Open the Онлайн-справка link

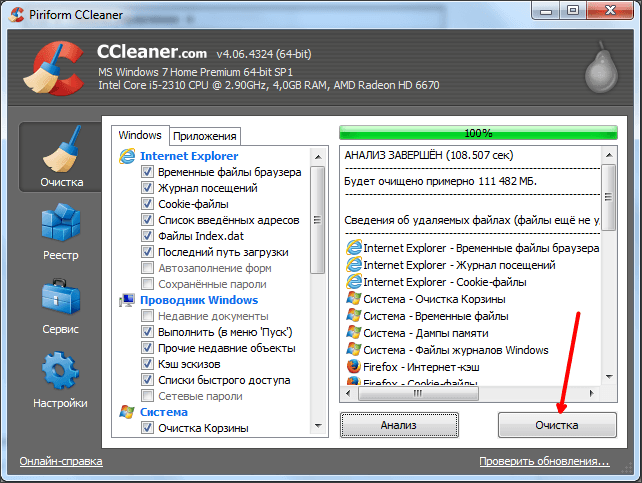point(60,461)
